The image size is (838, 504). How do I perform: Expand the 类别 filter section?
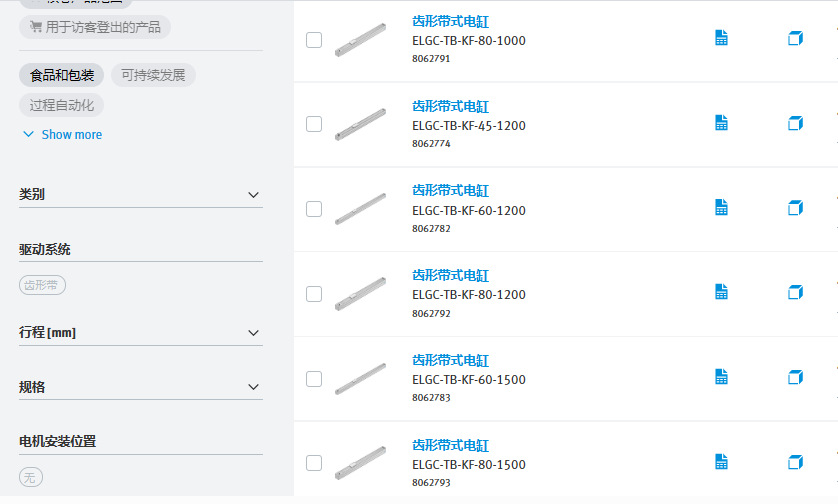pyautogui.click(x=253, y=195)
